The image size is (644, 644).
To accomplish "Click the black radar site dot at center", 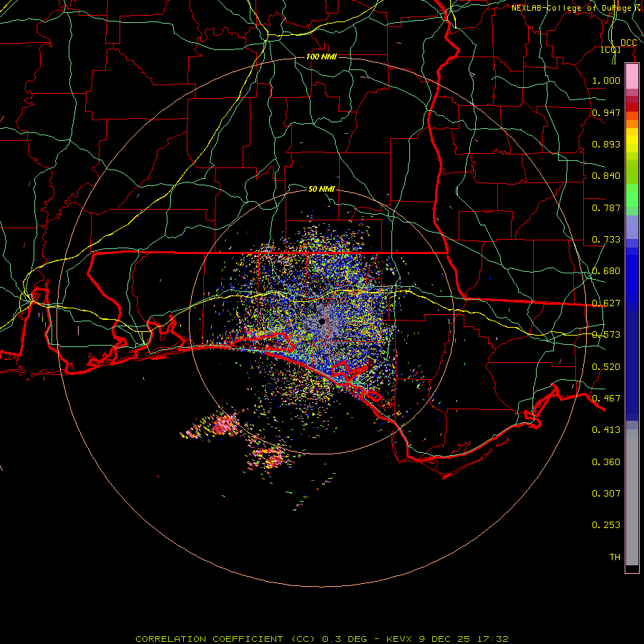I will click(x=322, y=321).
